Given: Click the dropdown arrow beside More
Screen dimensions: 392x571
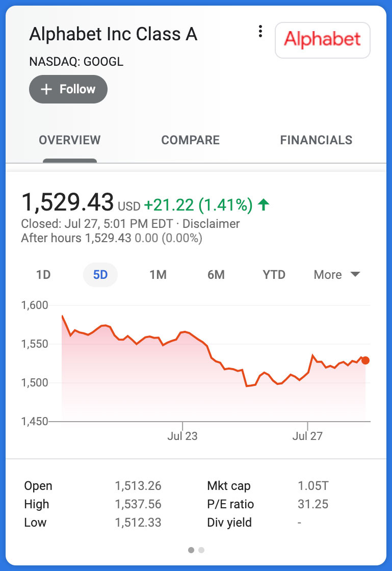Looking at the screenshot, I should pos(355,275).
